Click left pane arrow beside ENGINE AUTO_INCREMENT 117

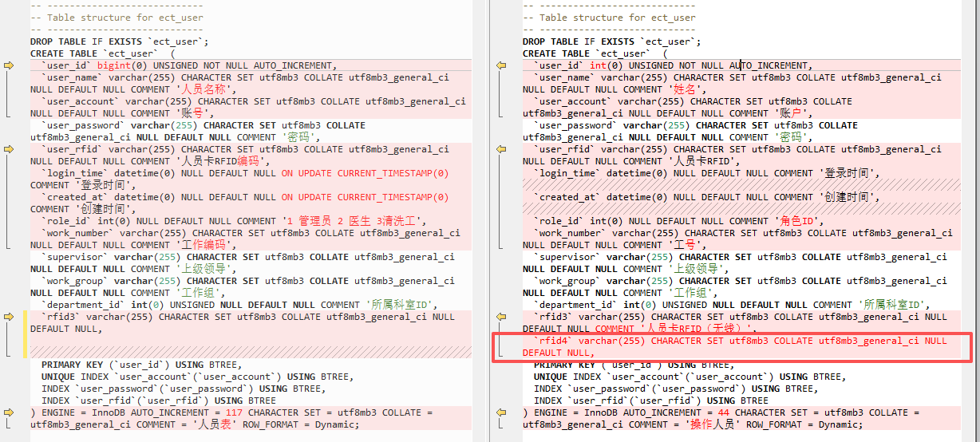(x=9, y=412)
